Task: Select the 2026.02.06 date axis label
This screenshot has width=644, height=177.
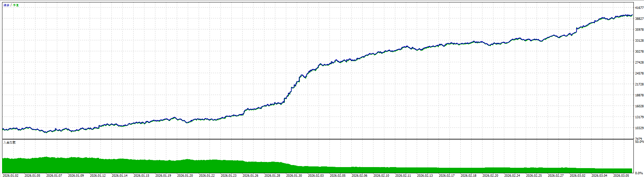Action: [x=359, y=175]
